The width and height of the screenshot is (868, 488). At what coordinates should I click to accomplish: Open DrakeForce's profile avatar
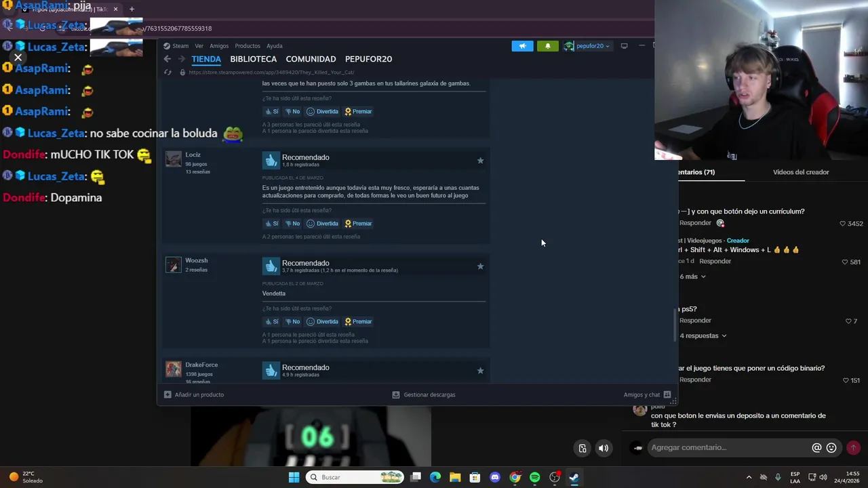(174, 369)
